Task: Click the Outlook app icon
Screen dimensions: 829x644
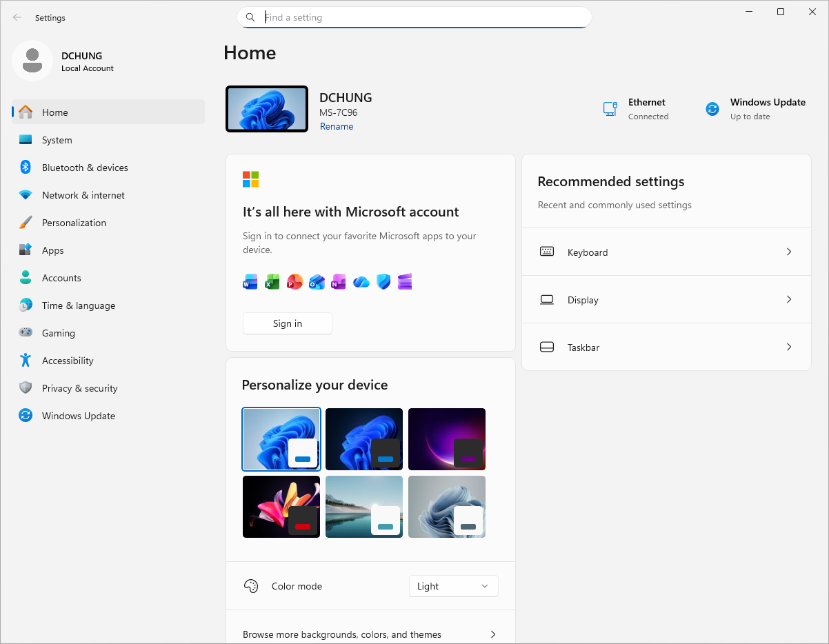Action: [x=317, y=281]
